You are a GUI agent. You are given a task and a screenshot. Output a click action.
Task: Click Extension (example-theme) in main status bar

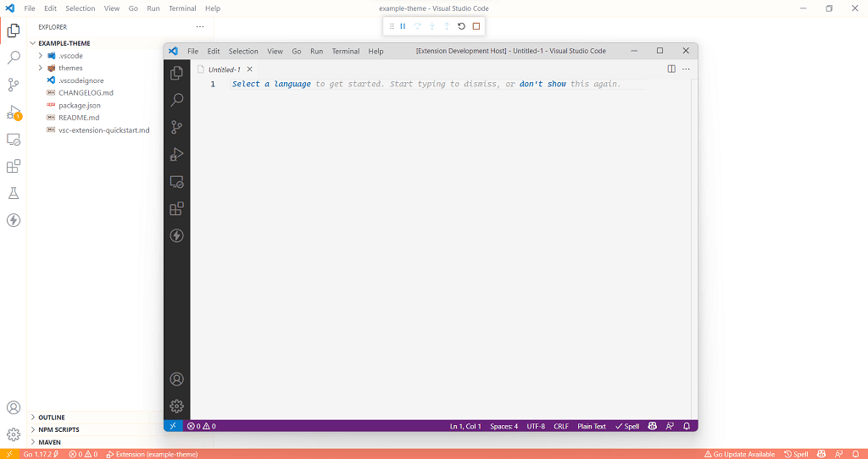(x=153, y=454)
